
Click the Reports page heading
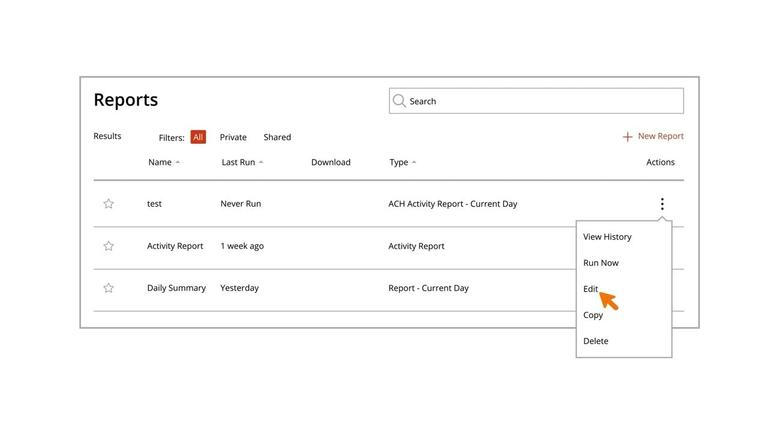[x=126, y=100]
